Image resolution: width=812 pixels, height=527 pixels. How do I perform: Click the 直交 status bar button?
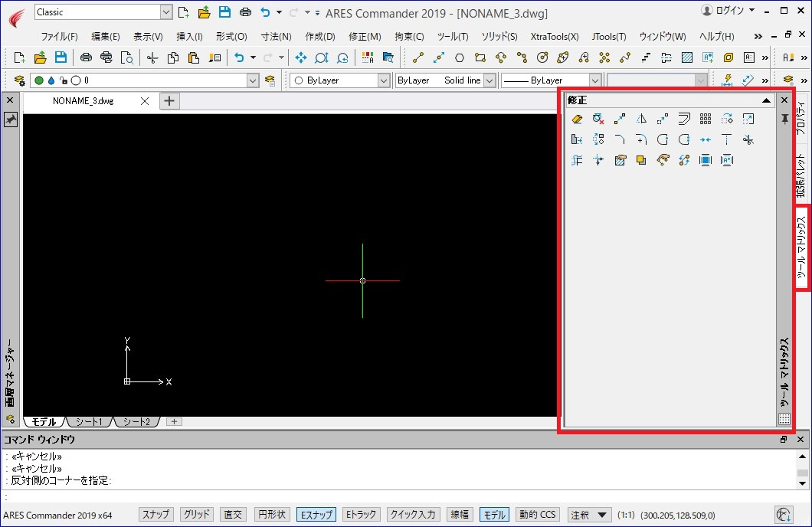coord(233,515)
